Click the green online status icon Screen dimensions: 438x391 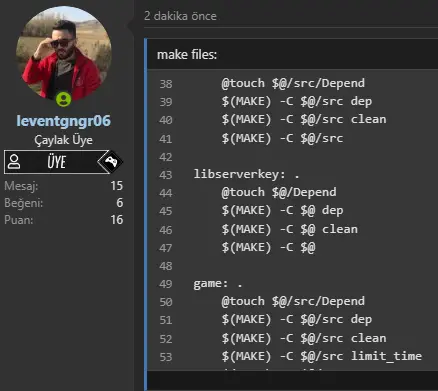point(63,99)
